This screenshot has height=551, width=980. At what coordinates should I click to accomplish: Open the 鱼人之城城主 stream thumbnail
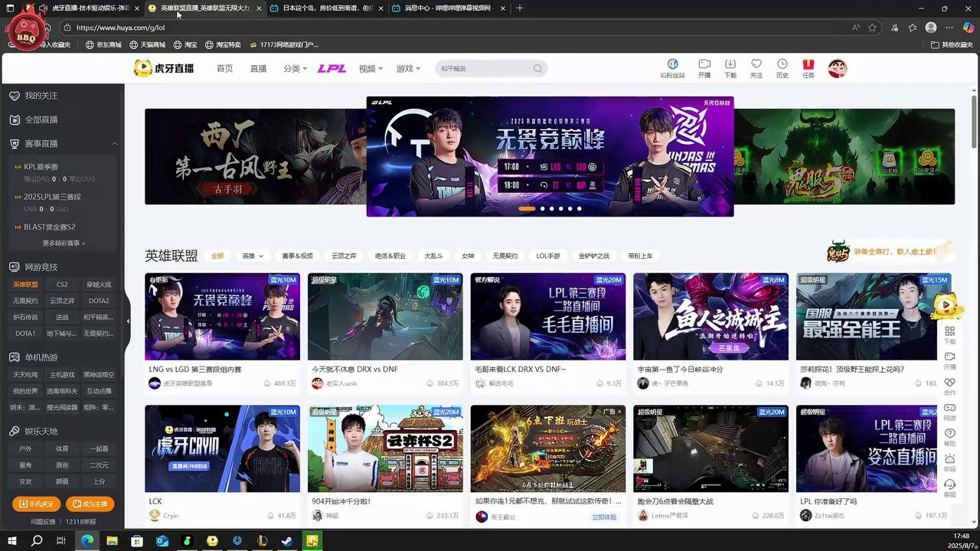click(x=710, y=317)
